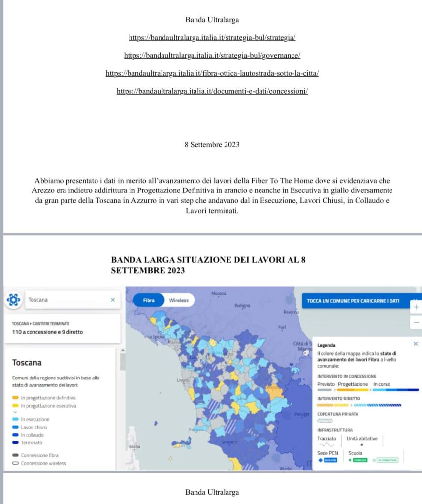422x504 pixels.
Task: Click the Modena label on the map
Action: [x=219, y=293]
